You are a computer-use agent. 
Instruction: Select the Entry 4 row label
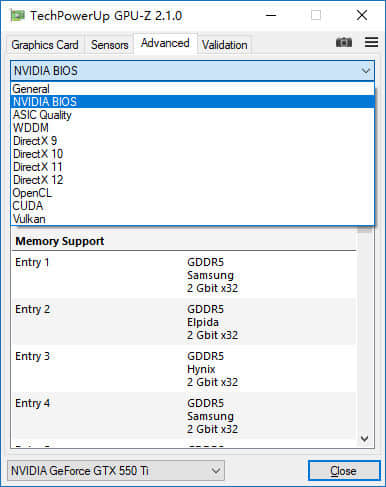coord(32,403)
